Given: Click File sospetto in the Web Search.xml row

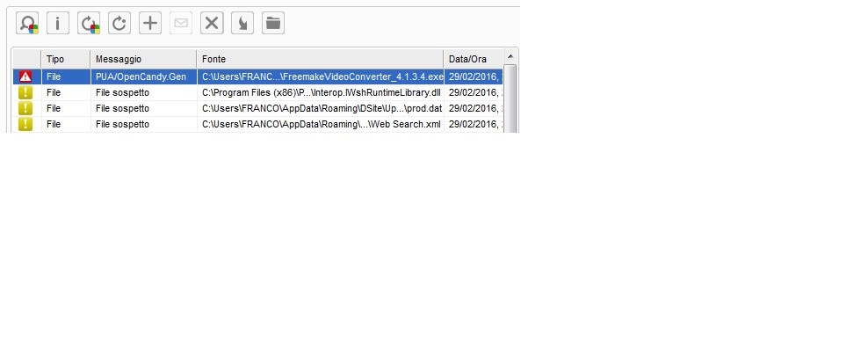Looking at the screenshot, I should (x=122, y=124).
